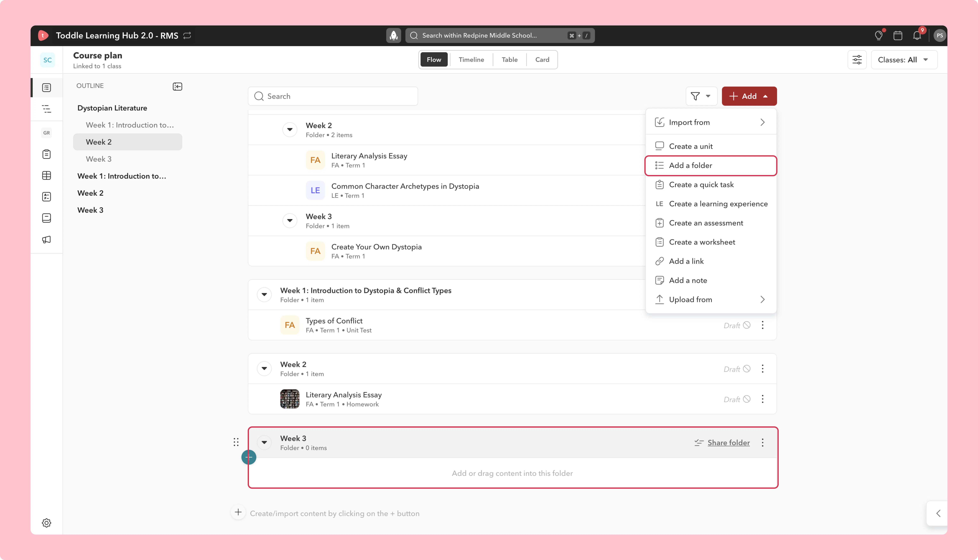Toggle Draft status on Types of Conflict
The height and width of the screenshot is (560, 978).
(737, 325)
